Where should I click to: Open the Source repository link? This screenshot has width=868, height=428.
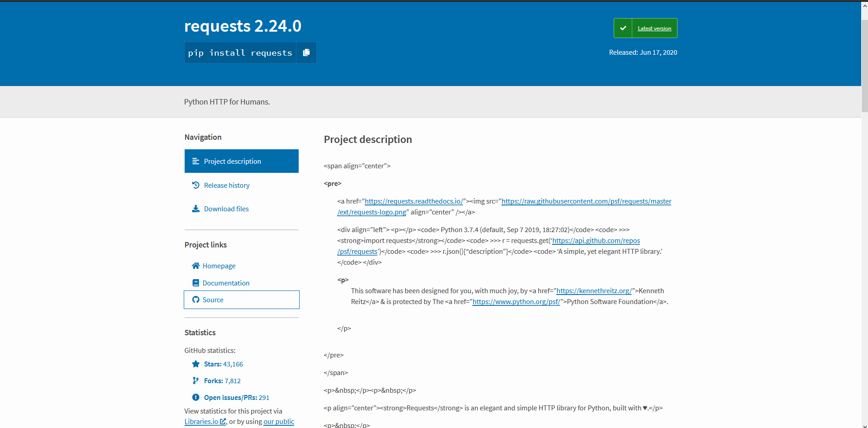click(x=242, y=300)
